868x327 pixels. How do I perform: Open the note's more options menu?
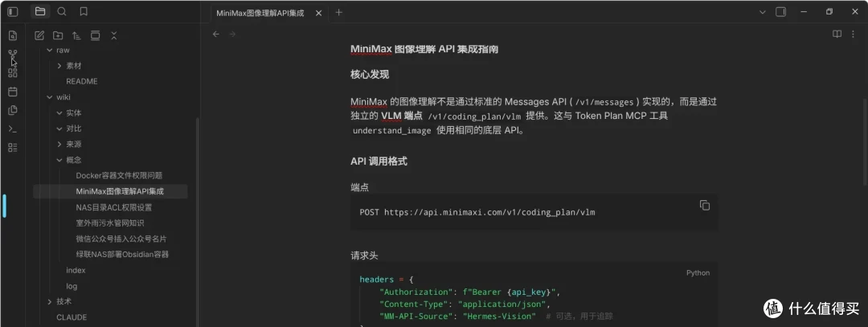pyautogui.click(x=853, y=35)
